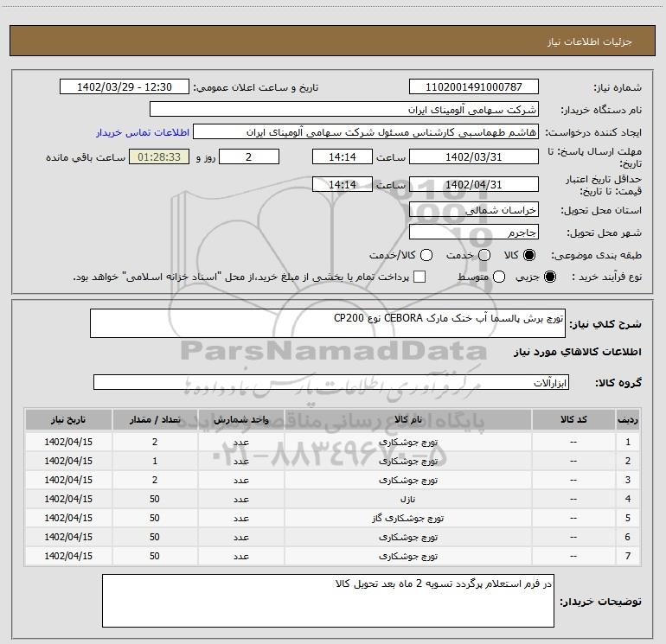The height and width of the screenshot is (644, 666).
Task: Click the remaining time countdown box
Action: click(x=157, y=156)
